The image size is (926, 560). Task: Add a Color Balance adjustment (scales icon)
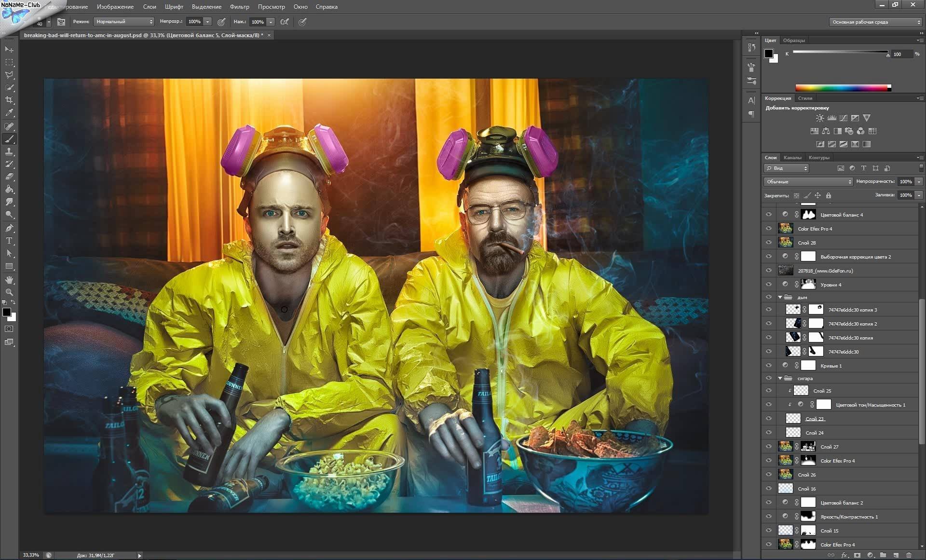(826, 131)
